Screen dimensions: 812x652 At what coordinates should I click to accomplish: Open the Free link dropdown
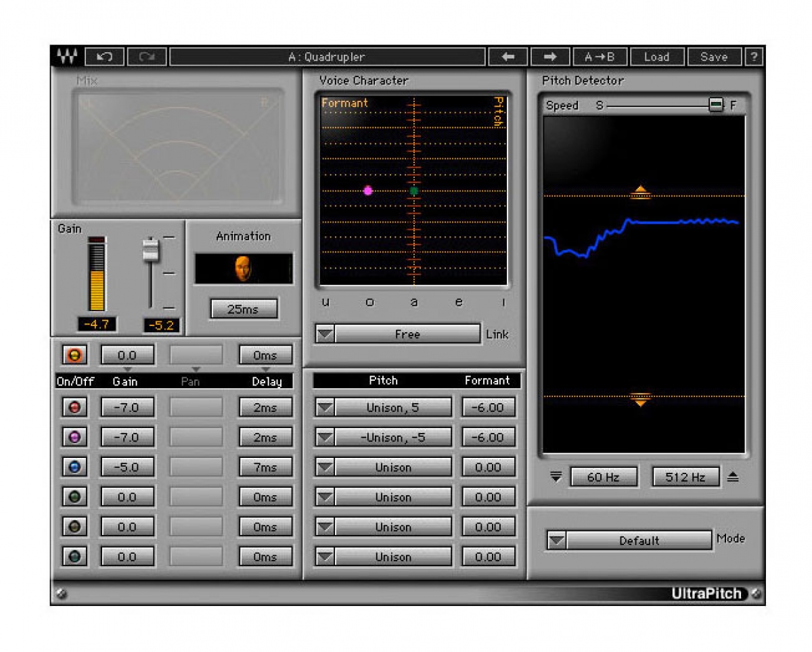325,333
